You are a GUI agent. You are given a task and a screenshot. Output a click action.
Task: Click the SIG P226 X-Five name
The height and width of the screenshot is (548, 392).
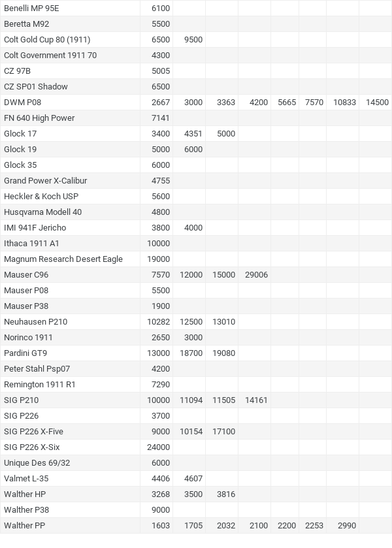pyautogui.click(x=33, y=432)
